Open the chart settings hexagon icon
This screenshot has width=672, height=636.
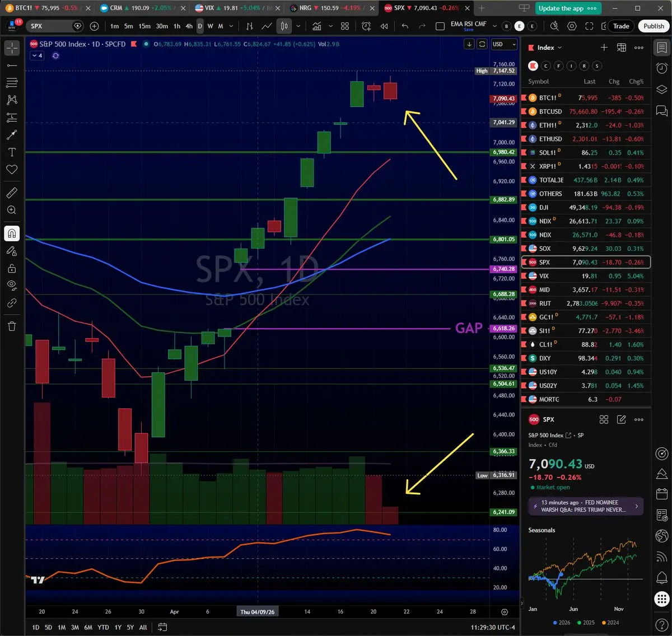(572, 26)
